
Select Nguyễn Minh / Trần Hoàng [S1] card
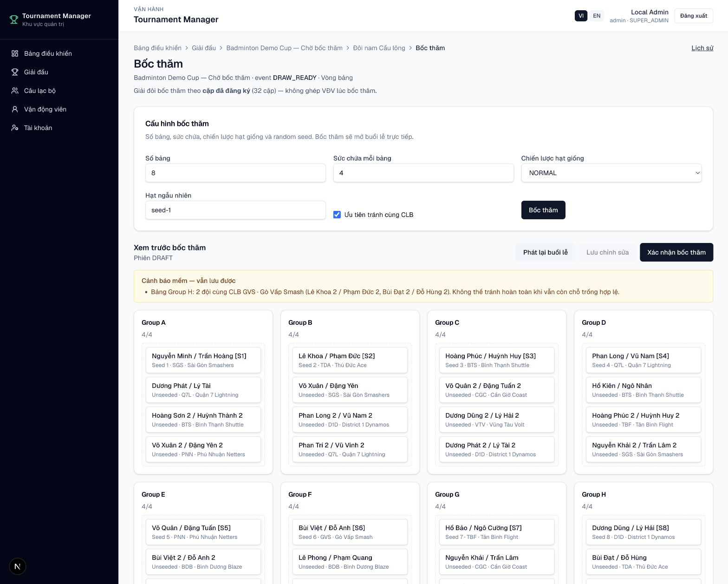(203, 360)
